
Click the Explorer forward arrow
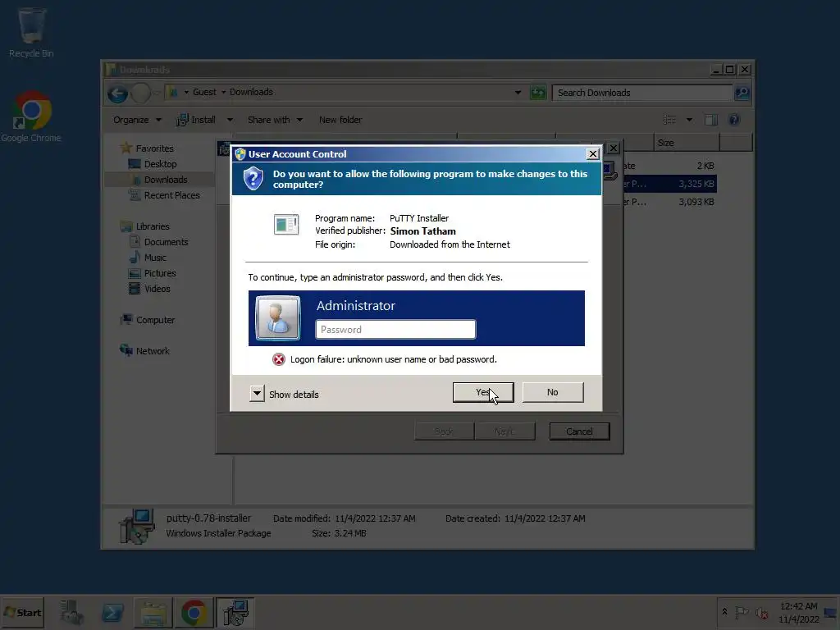[141, 94]
